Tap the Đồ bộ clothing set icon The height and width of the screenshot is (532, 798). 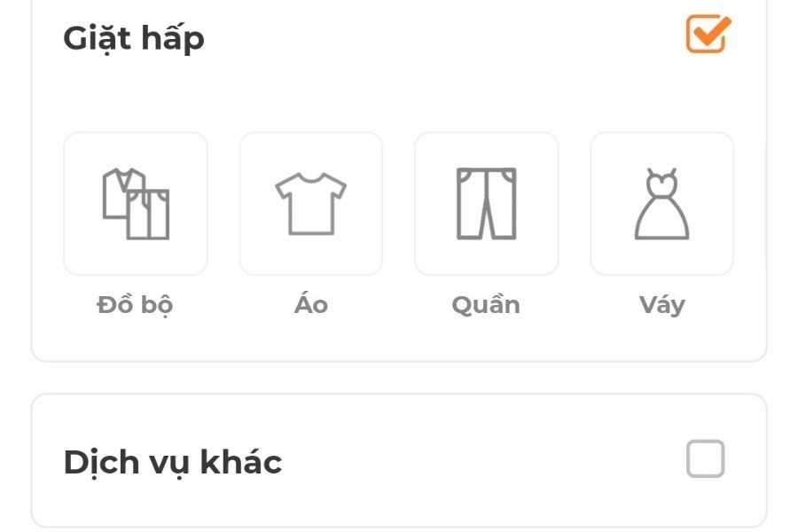136,204
